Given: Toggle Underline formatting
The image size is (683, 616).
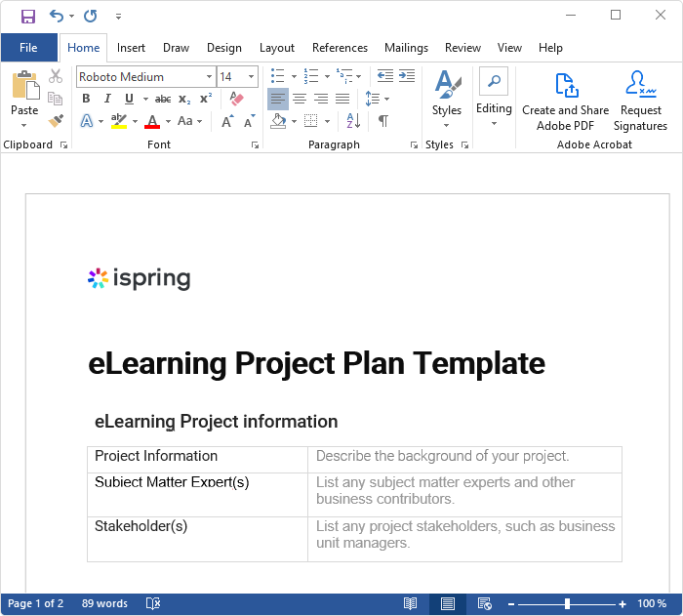Looking at the screenshot, I should (129, 99).
